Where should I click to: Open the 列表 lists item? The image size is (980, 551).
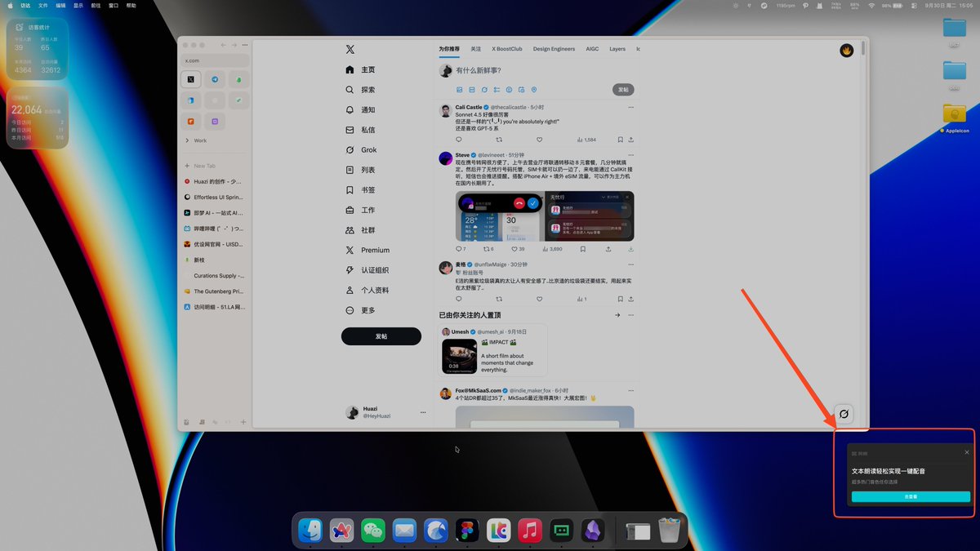(x=360, y=170)
